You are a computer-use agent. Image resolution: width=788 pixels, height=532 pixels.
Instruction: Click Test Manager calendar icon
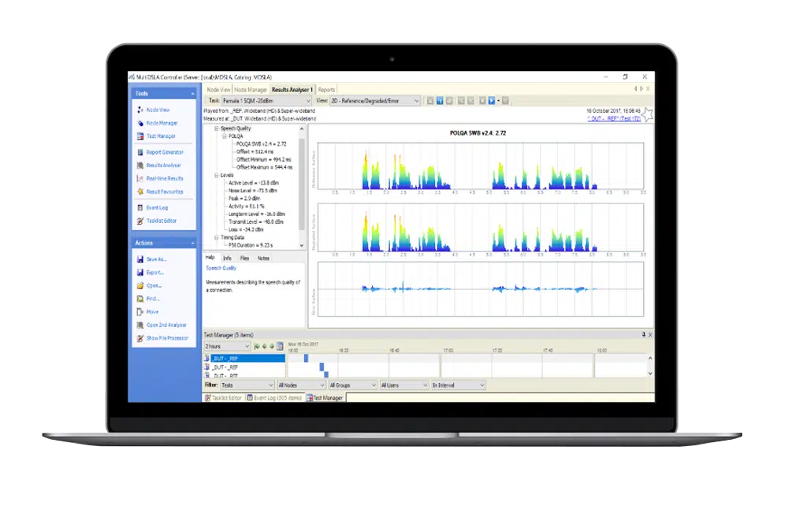coord(280,346)
